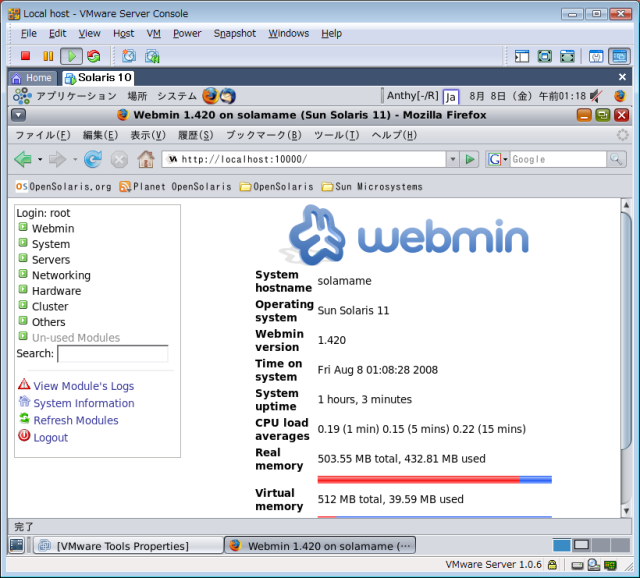Screen dimensions: 640x578
Task: Click the Ja input method indicator
Action: [x=451, y=97]
